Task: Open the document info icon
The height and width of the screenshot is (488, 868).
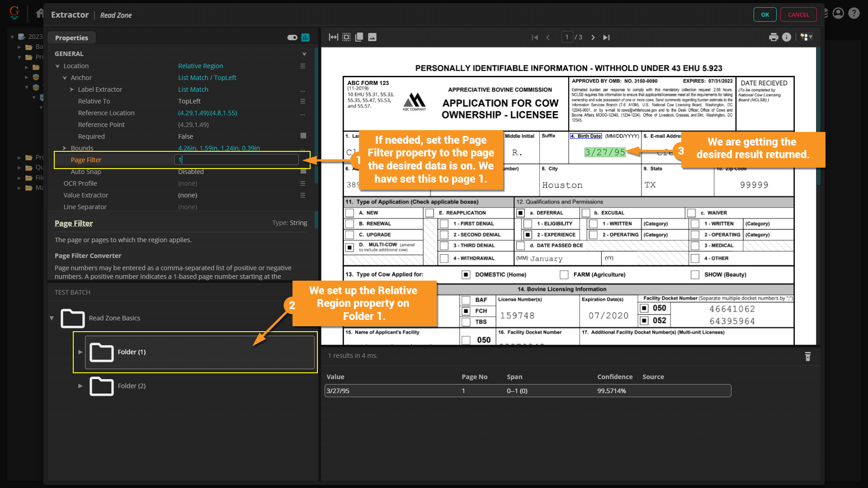Action: [x=787, y=38]
